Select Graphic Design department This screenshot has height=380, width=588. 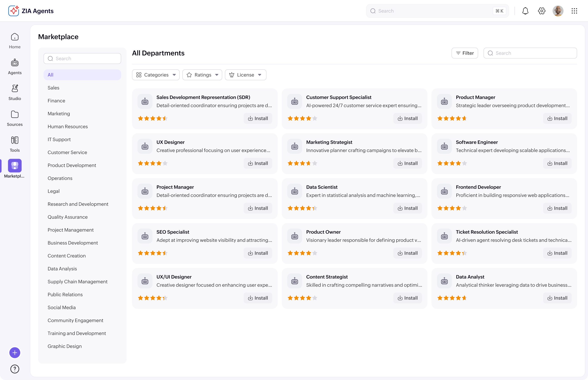(82, 346)
